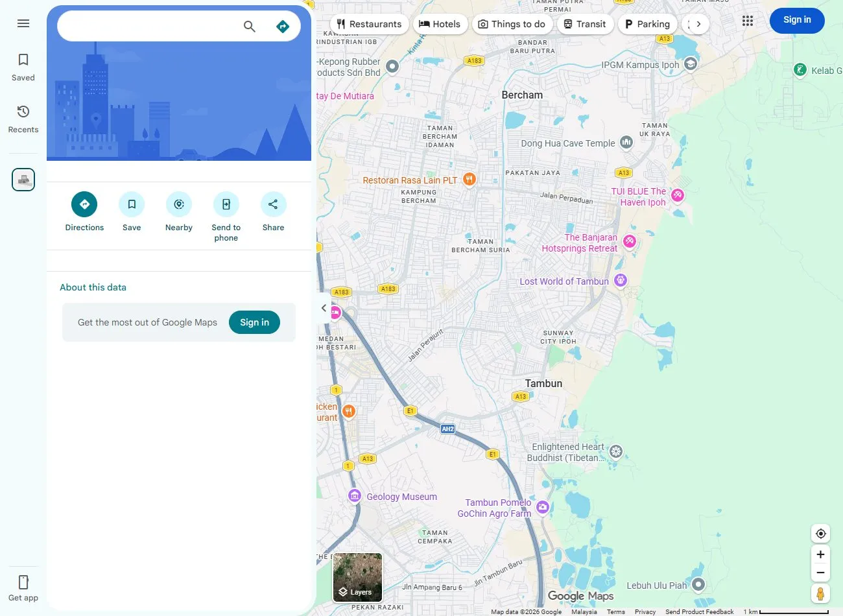Viewport: 843px width, 616px height.
Task: Open About this data link
Action: point(93,287)
